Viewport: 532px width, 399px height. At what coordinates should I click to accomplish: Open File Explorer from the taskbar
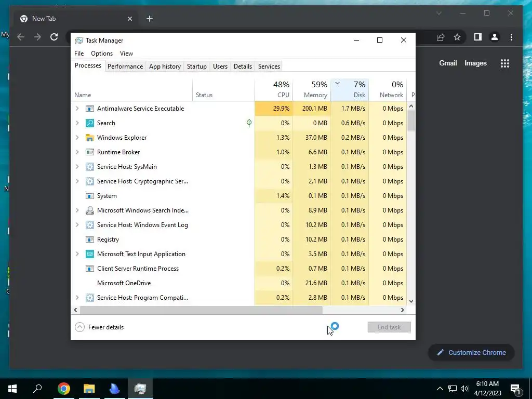(x=89, y=389)
